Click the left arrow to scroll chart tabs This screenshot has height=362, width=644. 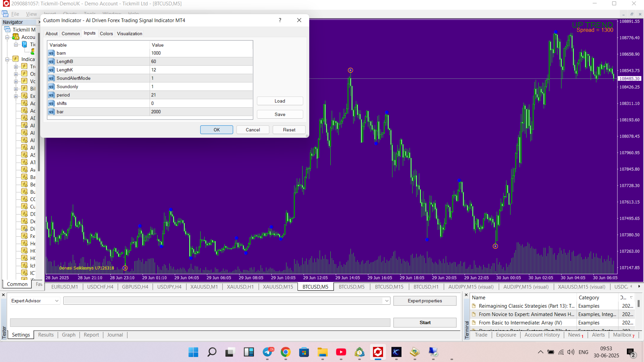pos(631,287)
